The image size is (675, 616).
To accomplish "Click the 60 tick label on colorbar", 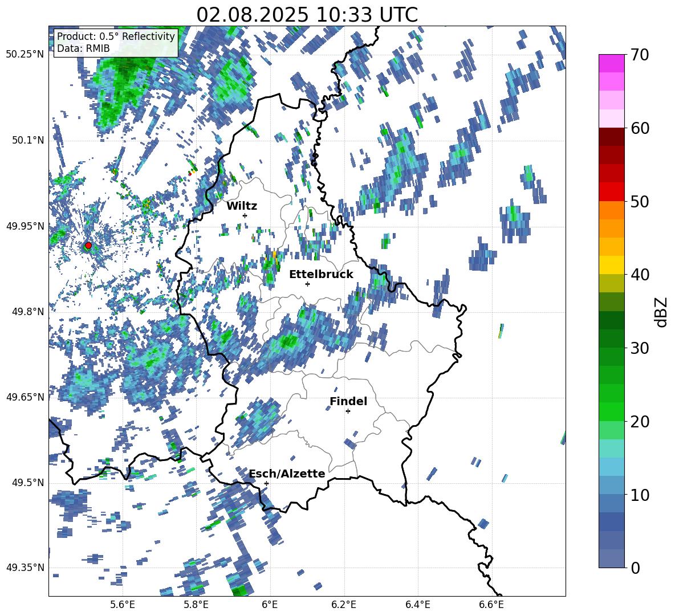I will (640, 128).
